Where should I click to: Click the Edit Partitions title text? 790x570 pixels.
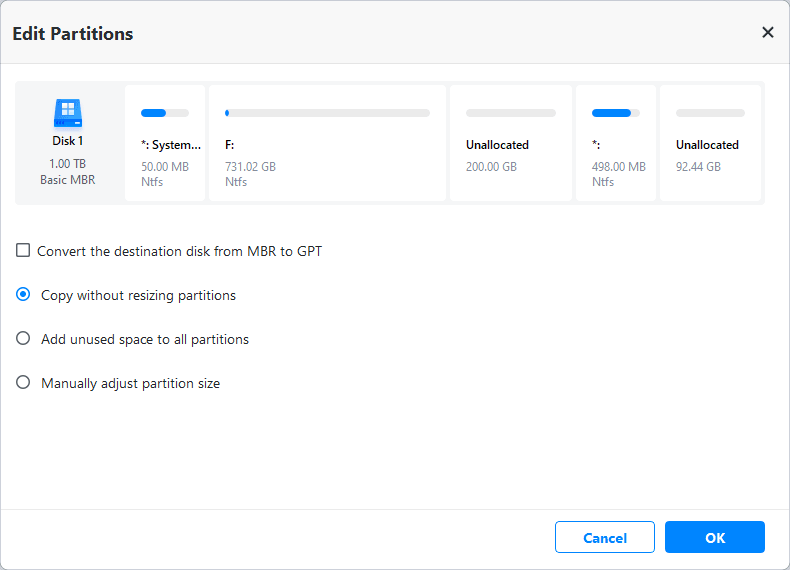click(x=73, y=34)
